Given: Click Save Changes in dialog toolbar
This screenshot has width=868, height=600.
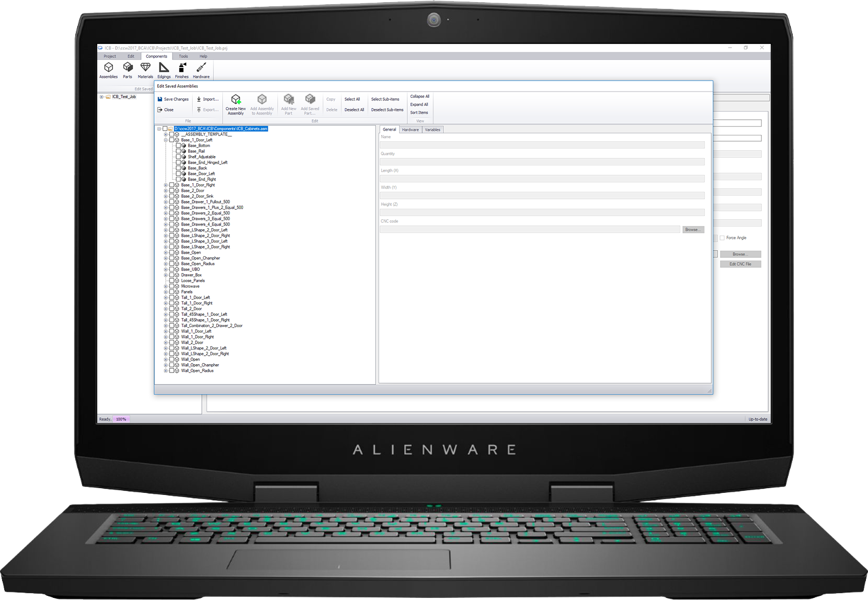Looking at the screenshot, I should coord(173,99).
